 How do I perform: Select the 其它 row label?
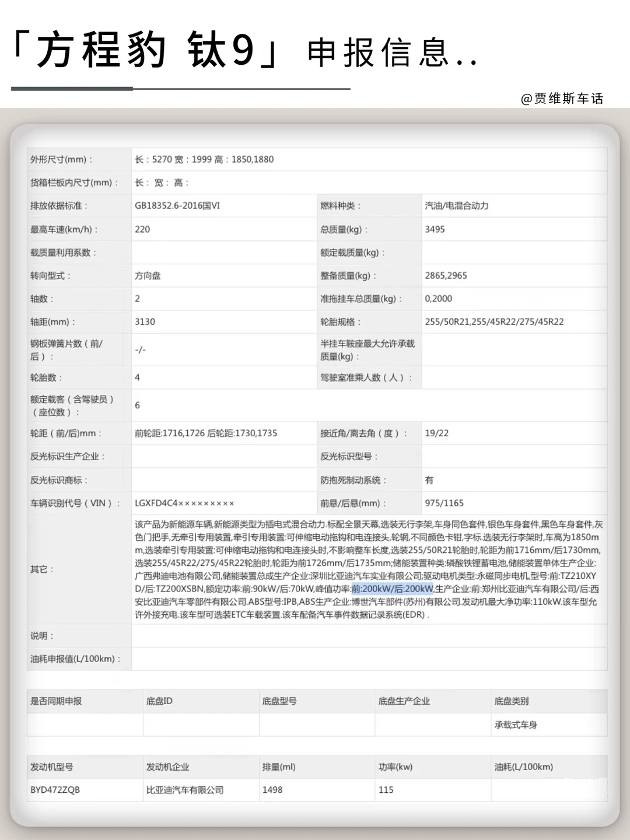coord(42,569)
